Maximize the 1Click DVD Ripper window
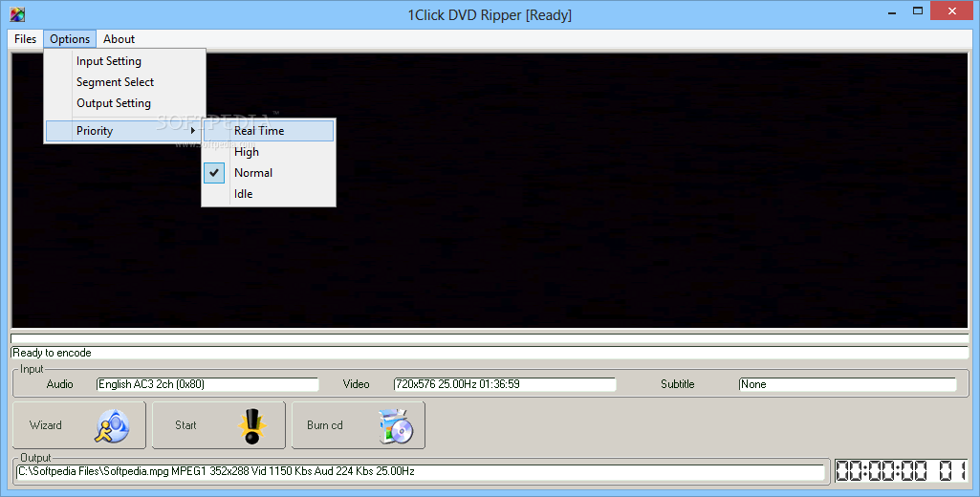The height and width of the screenshot is (497, 980). pos(918,11)
